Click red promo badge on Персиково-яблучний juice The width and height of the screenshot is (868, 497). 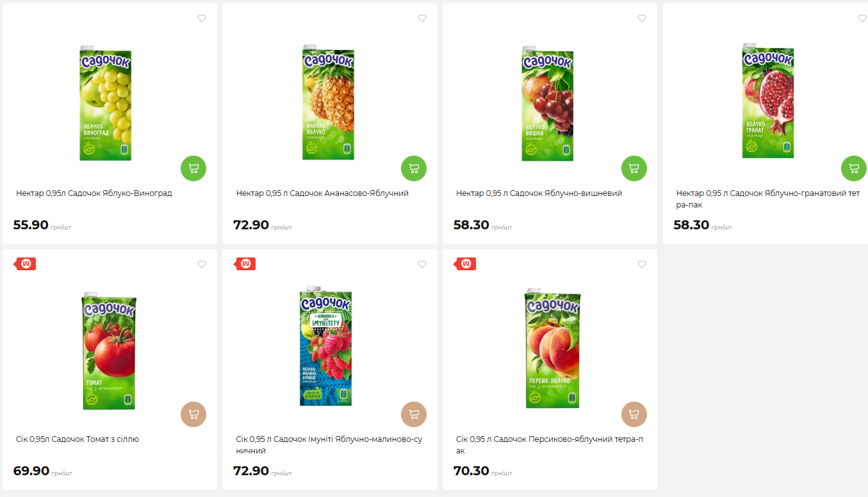(x=466, y=263)
